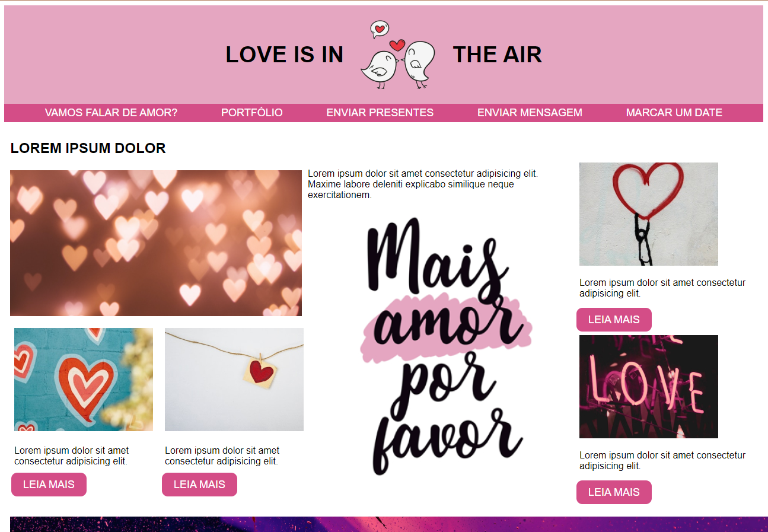Click LEIA MAIS below the heart balloon graffiti

click(x=614, y=320)
